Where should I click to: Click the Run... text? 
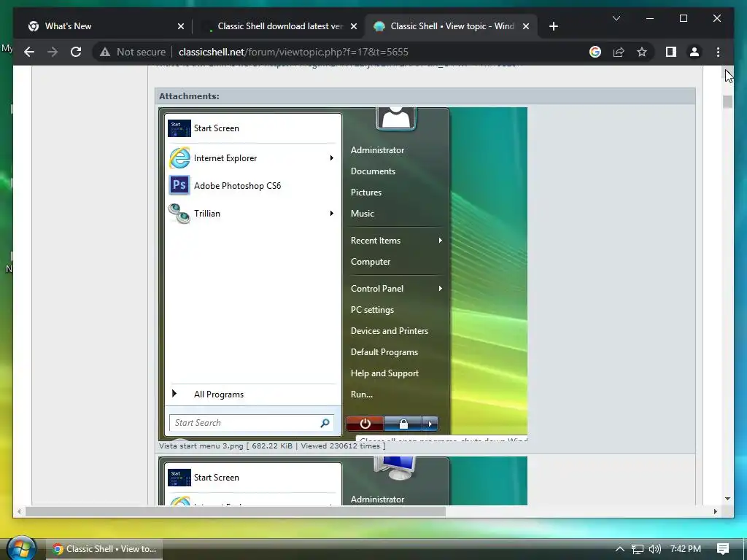(x=362, y=394)
